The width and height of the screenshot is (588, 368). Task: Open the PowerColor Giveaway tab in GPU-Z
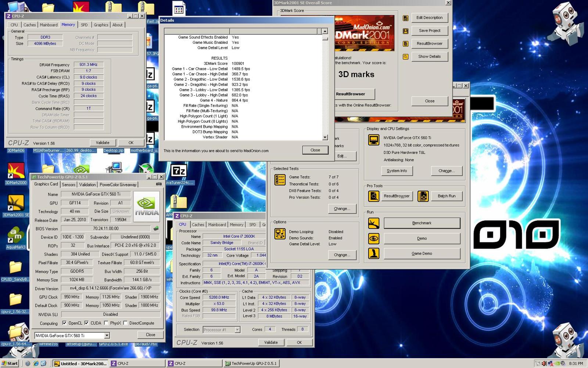[118, 185]
